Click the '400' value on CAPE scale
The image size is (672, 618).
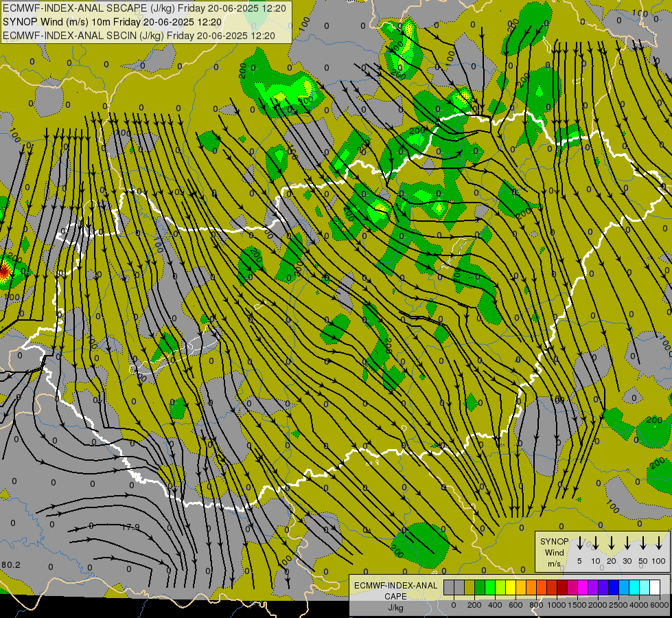click(495, 605)
